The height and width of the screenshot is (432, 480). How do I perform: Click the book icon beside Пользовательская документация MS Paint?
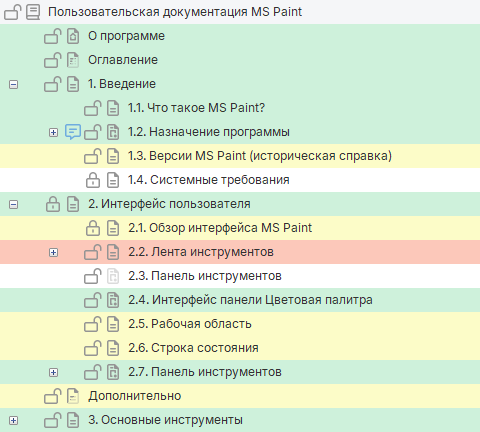[33, 12]
